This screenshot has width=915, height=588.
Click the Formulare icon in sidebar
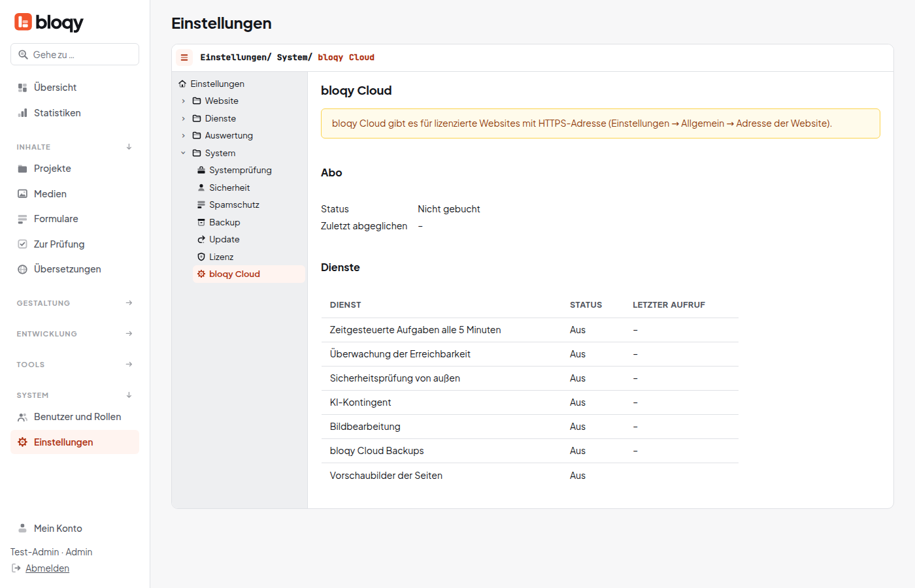pos(22,219)
